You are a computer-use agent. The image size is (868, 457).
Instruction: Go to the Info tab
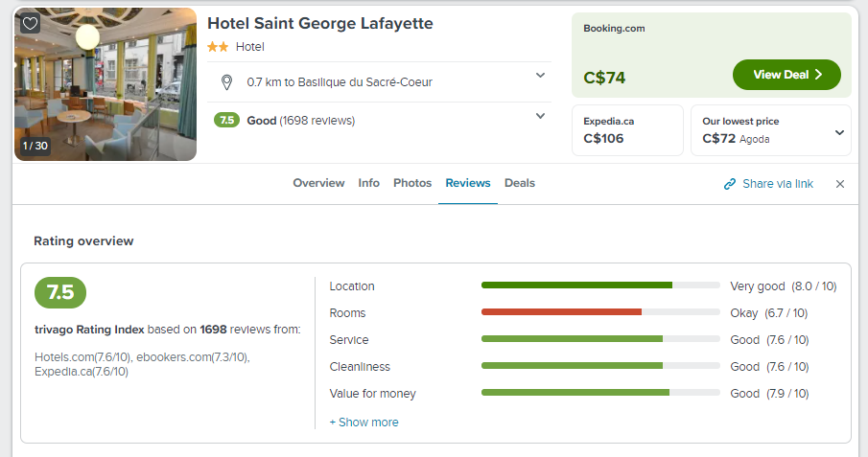(x=369, y=183)
